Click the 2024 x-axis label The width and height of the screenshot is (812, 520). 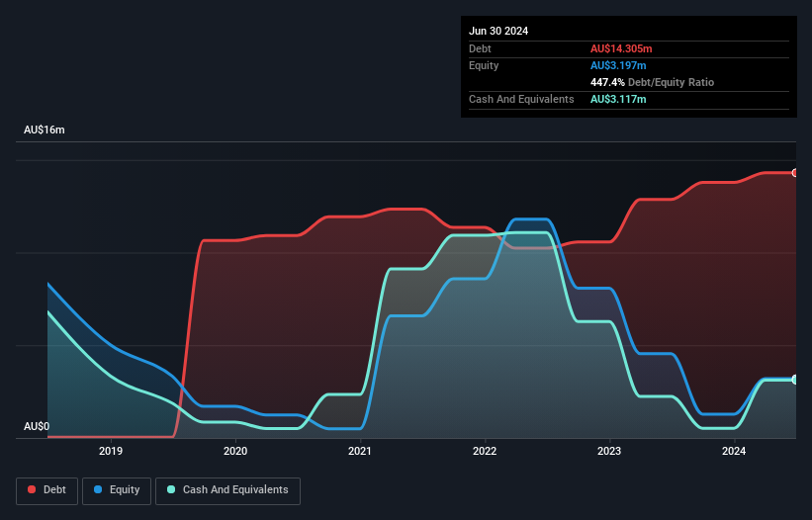(x=734, y=451)
